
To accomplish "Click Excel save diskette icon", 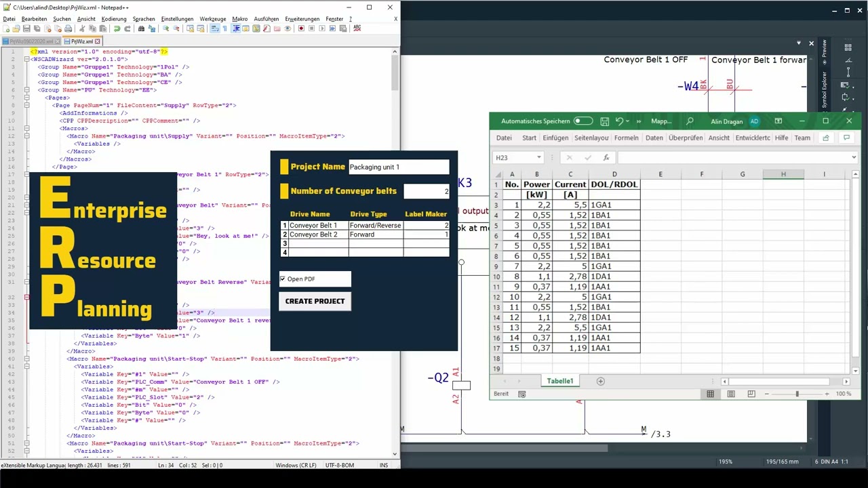I will click(604, 121).
